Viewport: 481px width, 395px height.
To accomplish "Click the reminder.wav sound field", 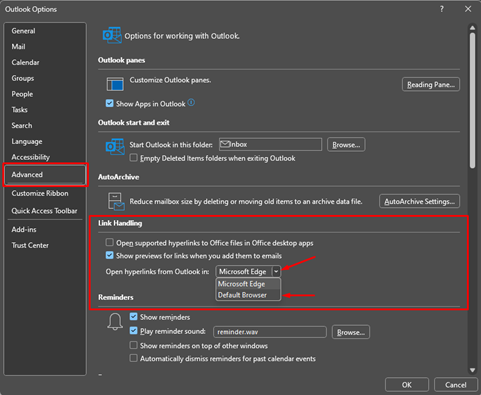I will pyautogui.click(x=270, y=332).
